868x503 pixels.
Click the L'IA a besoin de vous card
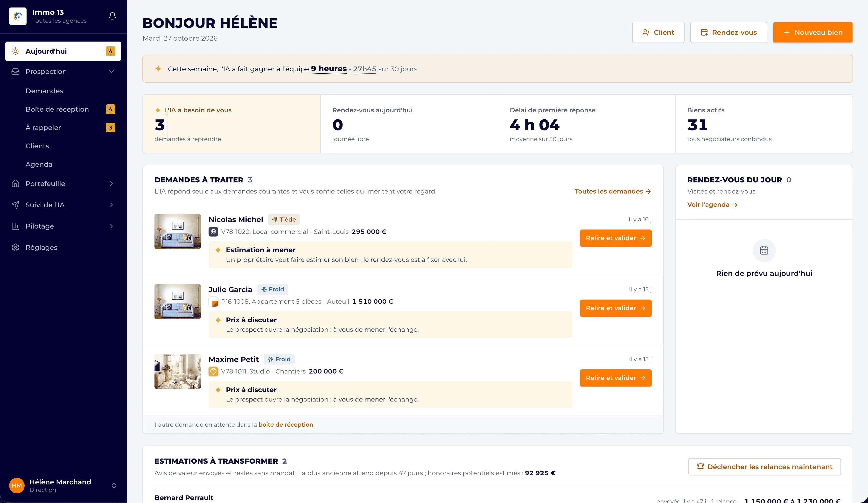[231, 124]
